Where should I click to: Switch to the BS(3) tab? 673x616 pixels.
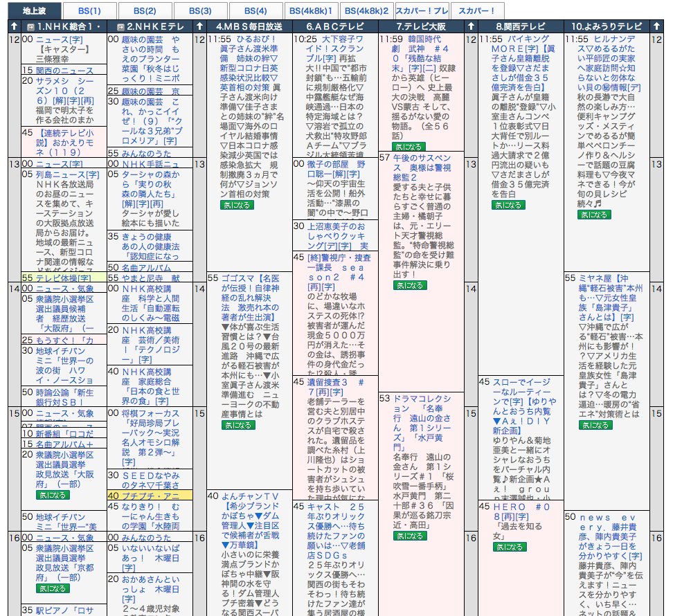tap(200, 10)
